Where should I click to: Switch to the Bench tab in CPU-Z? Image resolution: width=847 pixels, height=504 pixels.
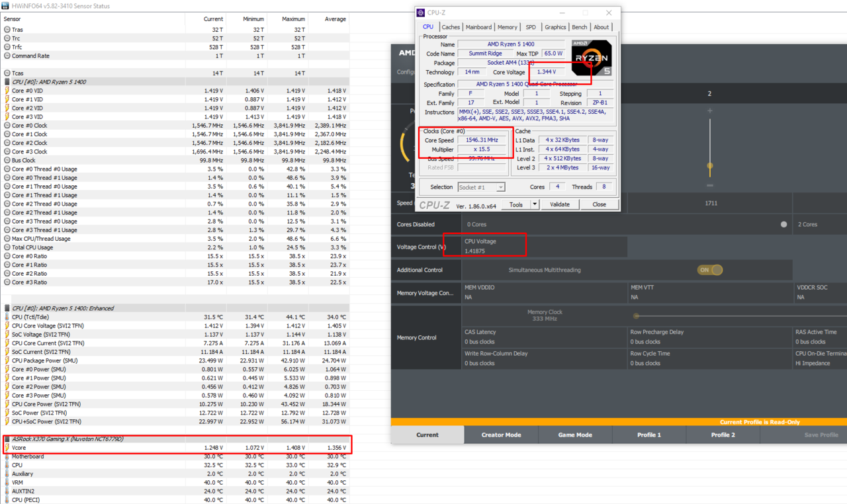(x=580, y=27)
